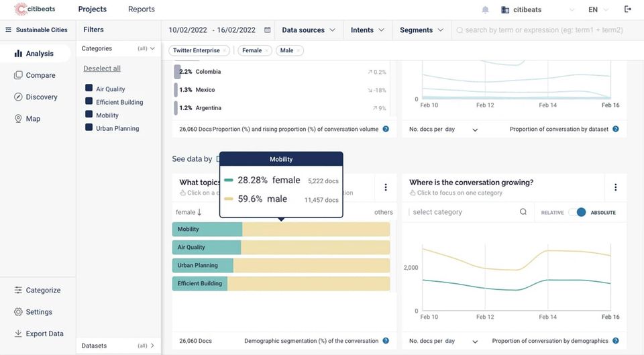Click the date range 10/02/2022 - 16/02/2022
The height and width of the screenshot is (355, 644).
(212, 30)
